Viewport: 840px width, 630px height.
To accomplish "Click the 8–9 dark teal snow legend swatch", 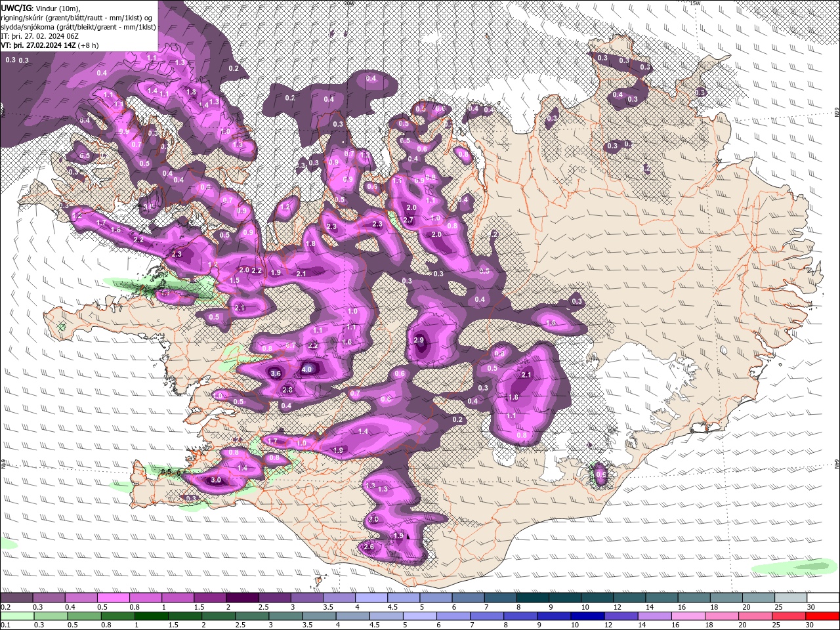I will (533, 598).
